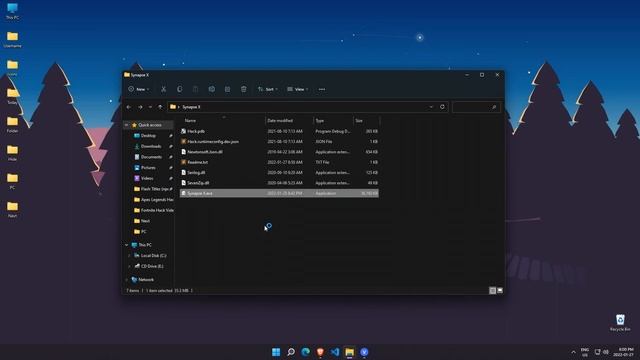
Task: Open the recent locations chevron
Action: pyautogui.click(x=150, y=107)
